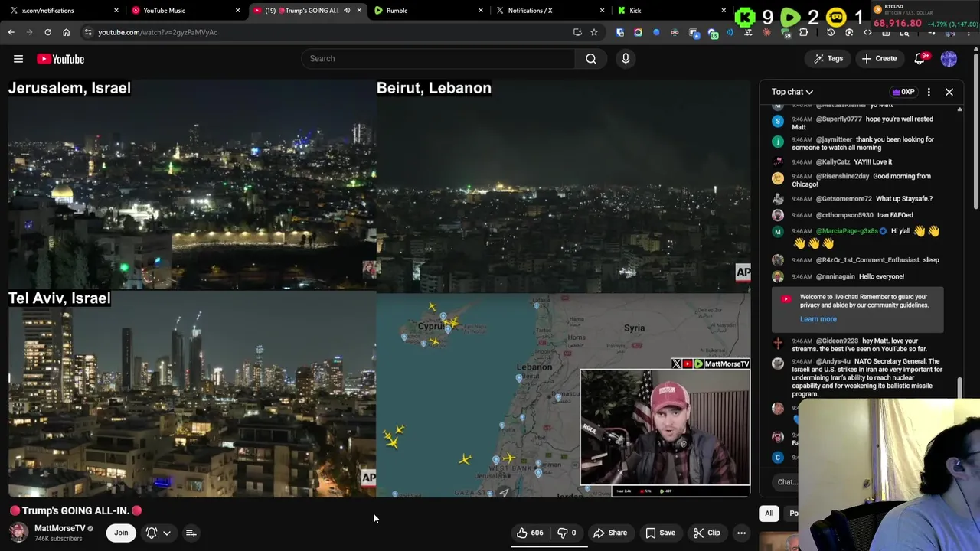Open browser extensions puzzle icon
This screenshot has height=551, width=980.
(x=803, y=32)
